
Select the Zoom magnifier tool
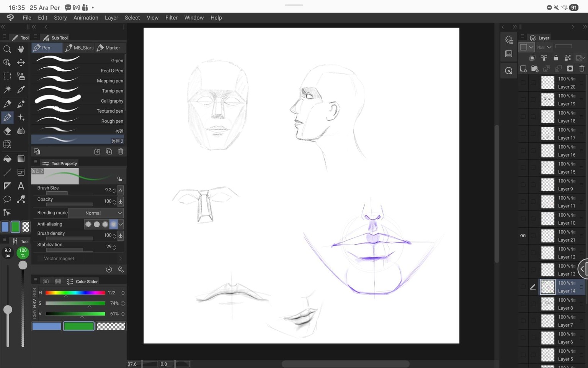pos(7,49)
